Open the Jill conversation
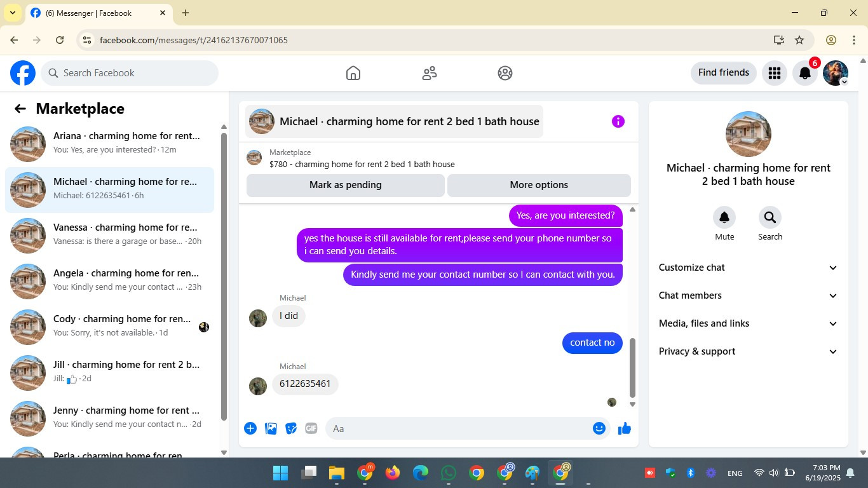Image resolution: width=868 pixels, height=488 pixels. [x=109, y=373]
